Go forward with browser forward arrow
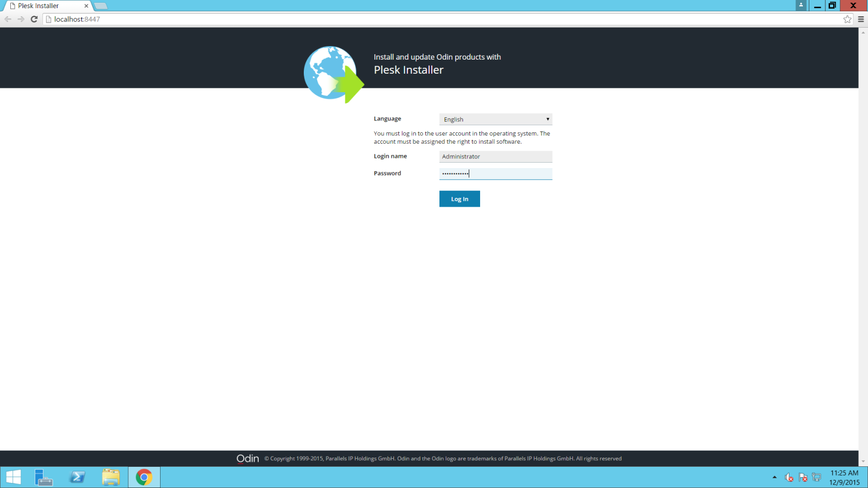 (x=21, y=19)
